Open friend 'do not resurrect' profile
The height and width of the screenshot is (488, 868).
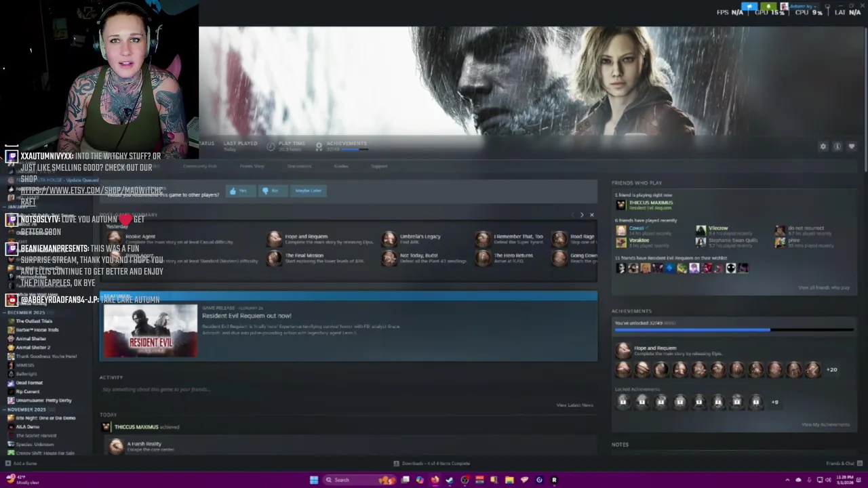(x=806, y=228)
